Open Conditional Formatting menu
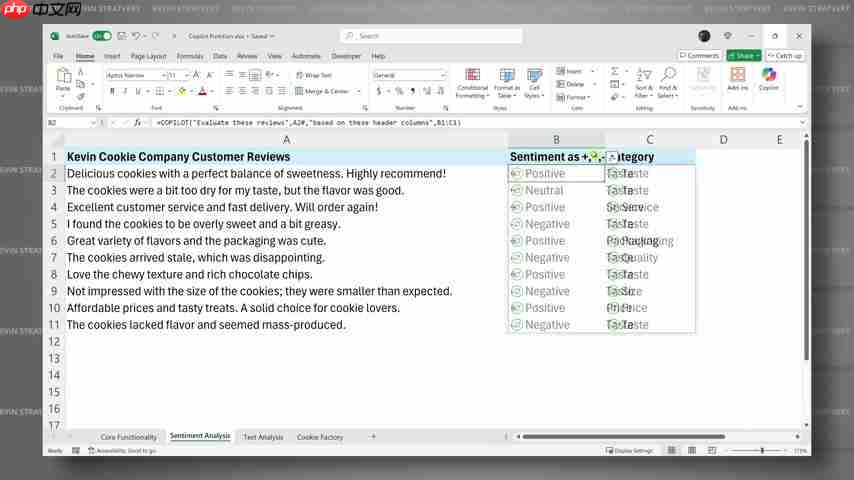 click(472, 83)
